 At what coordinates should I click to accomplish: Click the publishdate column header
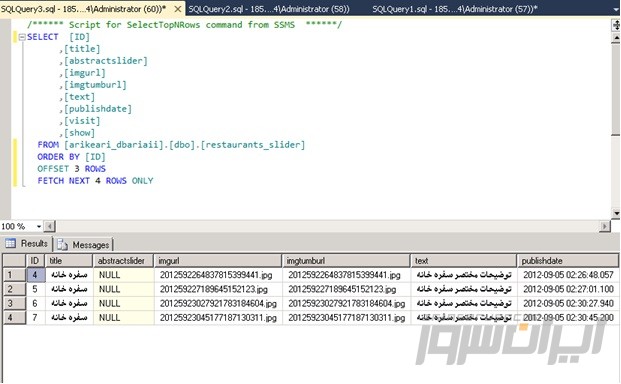pos(568,260)
